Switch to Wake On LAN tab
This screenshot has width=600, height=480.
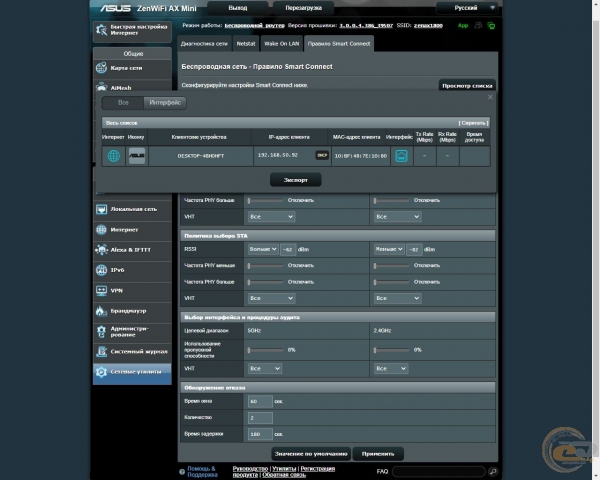282,44
